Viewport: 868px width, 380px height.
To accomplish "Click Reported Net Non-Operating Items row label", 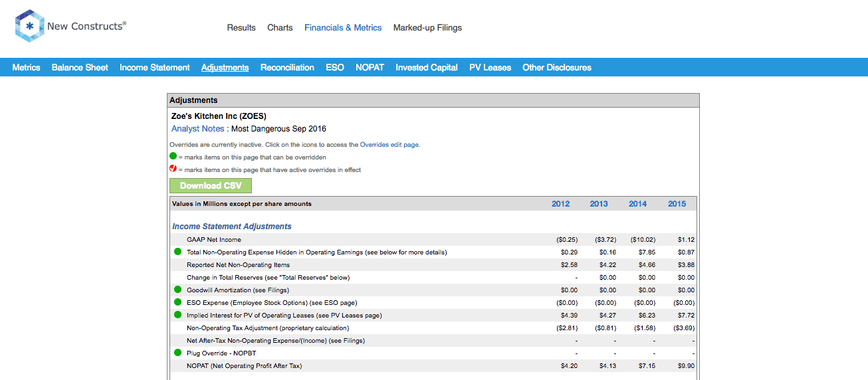I will click(238, 264).
